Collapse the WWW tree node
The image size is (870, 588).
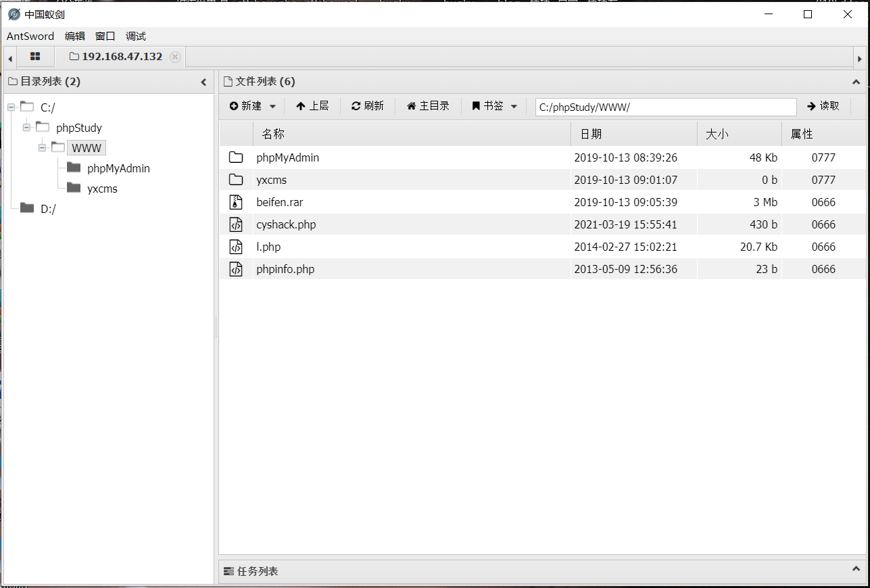(x=42, y=148)
